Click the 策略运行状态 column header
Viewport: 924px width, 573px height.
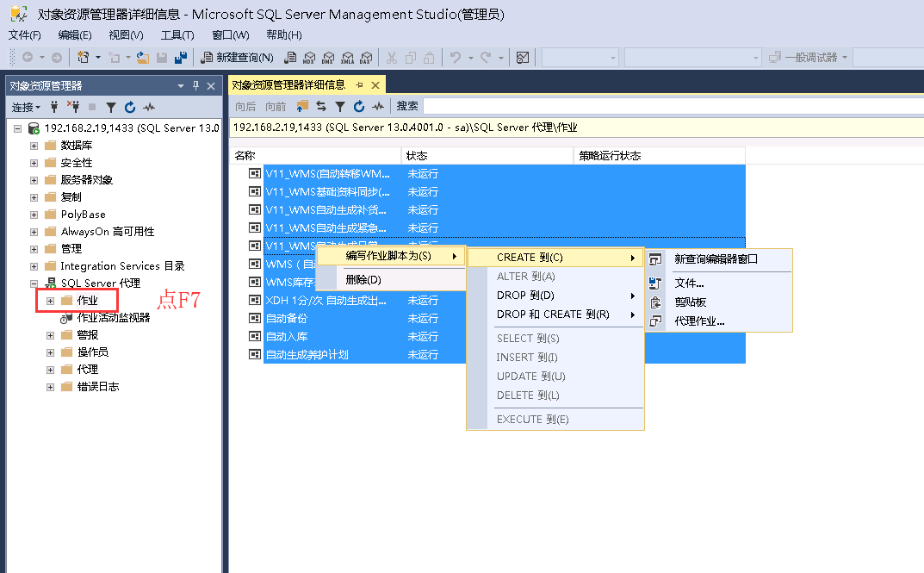click(x=660, y=156)
